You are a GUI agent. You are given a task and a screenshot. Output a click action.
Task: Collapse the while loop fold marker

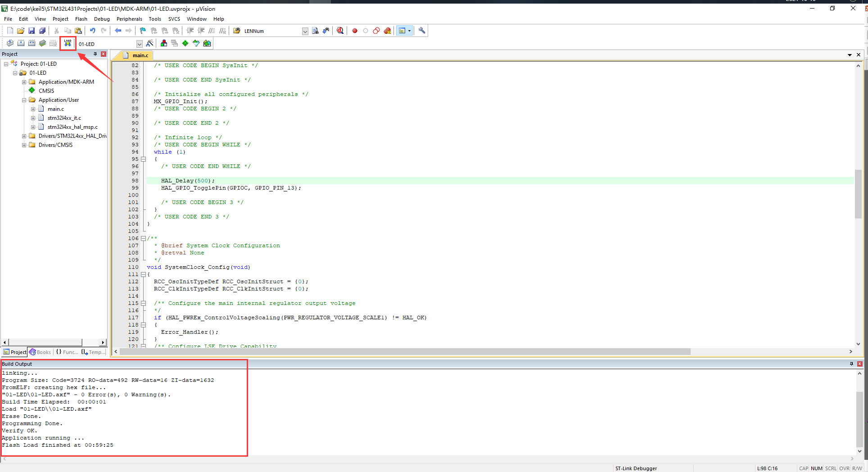coord(144,159)
